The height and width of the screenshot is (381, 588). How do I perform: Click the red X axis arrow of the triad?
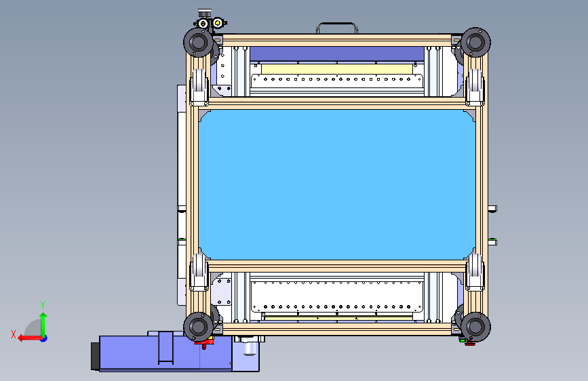(x=29, y=338)
